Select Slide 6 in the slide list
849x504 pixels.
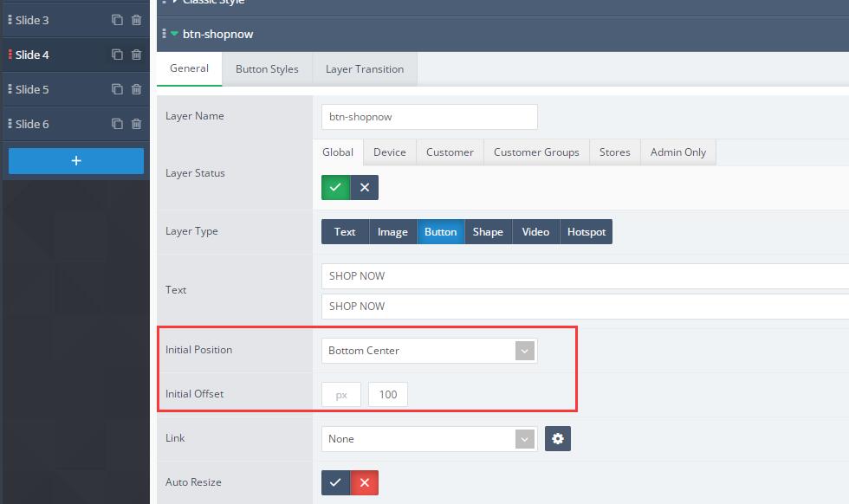(32, 124)
